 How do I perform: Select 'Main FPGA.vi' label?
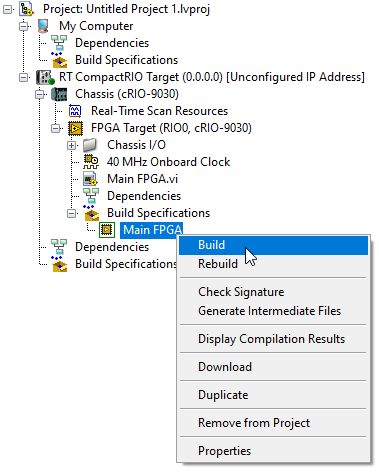coord(142,179)
